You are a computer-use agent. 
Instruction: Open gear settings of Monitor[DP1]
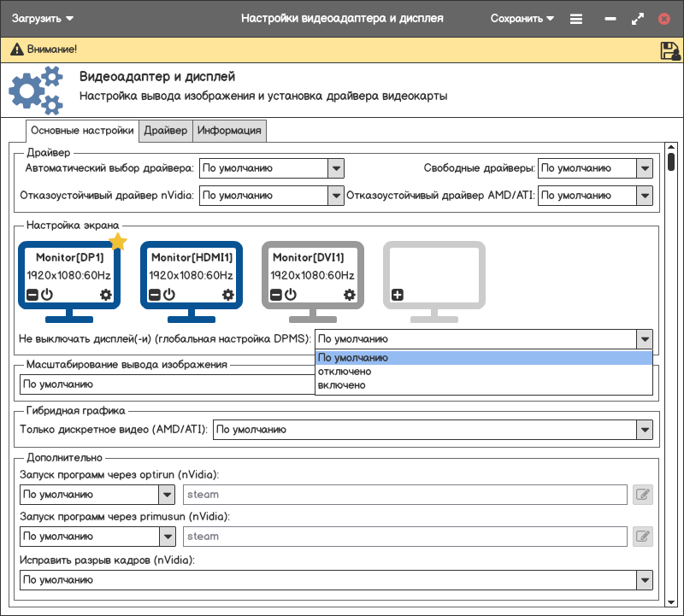click(106, 295)
